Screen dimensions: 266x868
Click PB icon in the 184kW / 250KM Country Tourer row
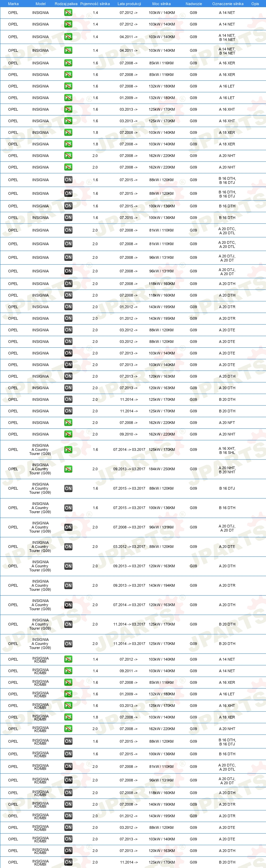tap(68, 469)
